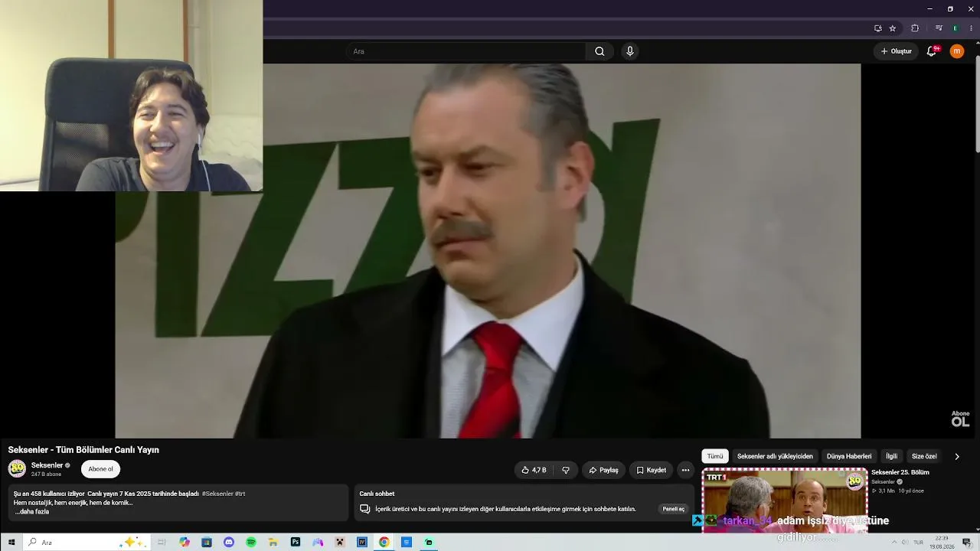
Task: Subscribe with the 'Abone ol' button
Action: (100, 469)
